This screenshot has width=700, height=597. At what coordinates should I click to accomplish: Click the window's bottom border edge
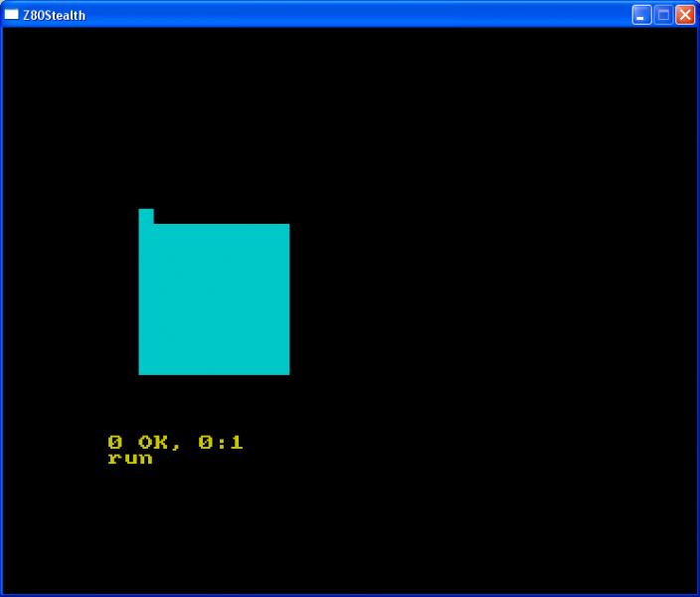click(x=350, y=594)
